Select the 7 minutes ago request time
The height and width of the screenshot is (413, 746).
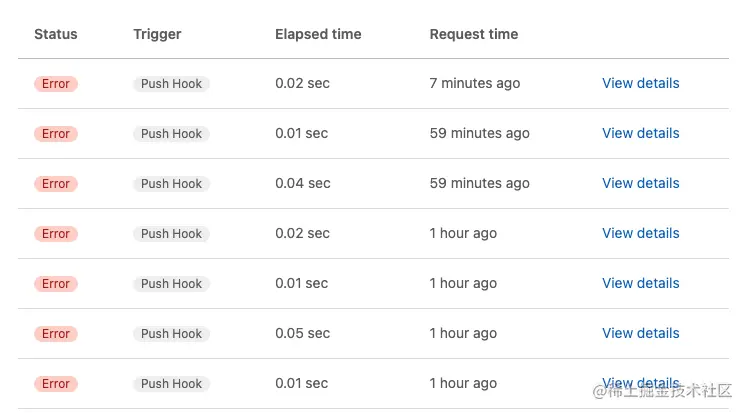click(x=474, y=83)
